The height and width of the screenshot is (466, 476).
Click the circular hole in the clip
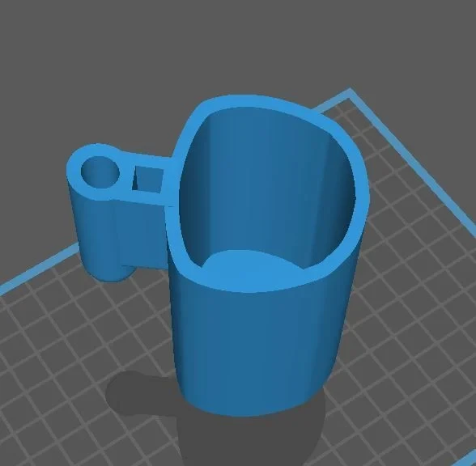pos(100,172)
